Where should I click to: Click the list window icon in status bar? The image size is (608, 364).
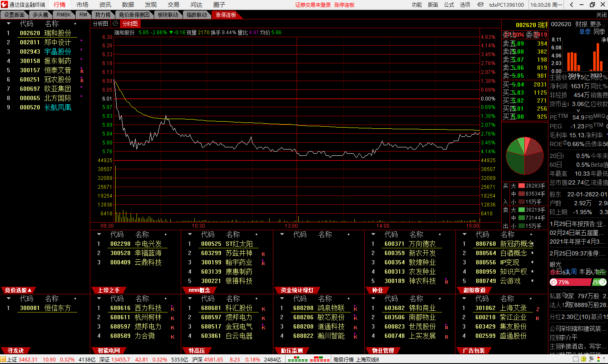tap(576, 359)
